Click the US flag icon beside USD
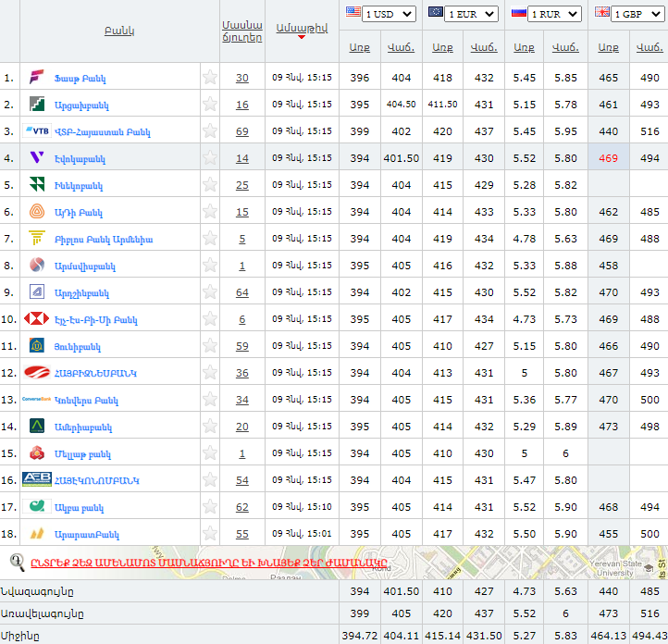 (353, 12)
